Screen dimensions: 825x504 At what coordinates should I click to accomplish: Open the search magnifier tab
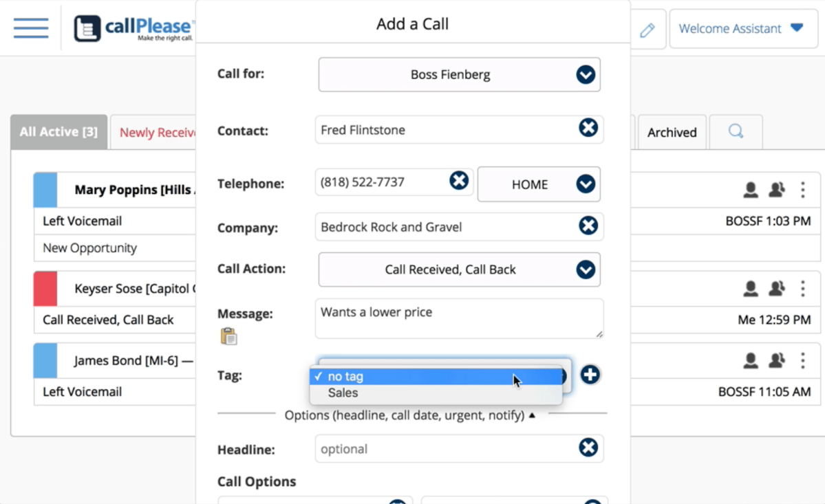(736, 131)
